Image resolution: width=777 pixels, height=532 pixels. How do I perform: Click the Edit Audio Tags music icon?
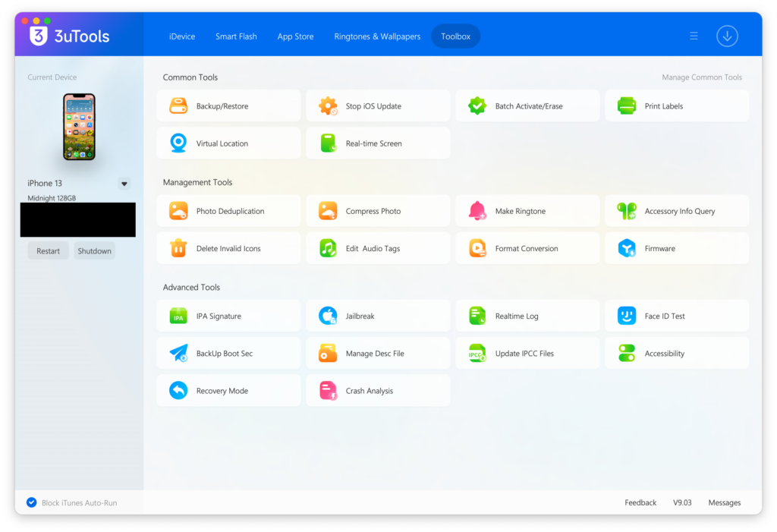click(328, 248)
